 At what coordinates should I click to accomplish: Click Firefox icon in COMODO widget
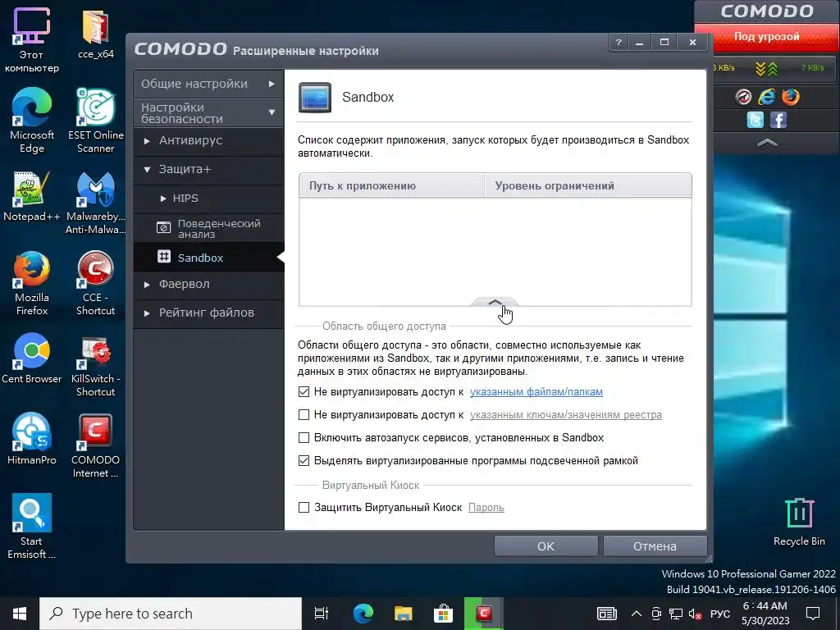click(790, 97)
